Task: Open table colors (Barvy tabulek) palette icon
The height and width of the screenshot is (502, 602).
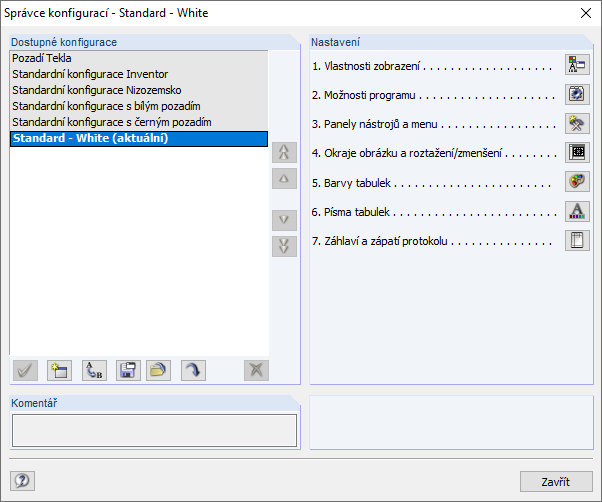Action: coord(577,182)
